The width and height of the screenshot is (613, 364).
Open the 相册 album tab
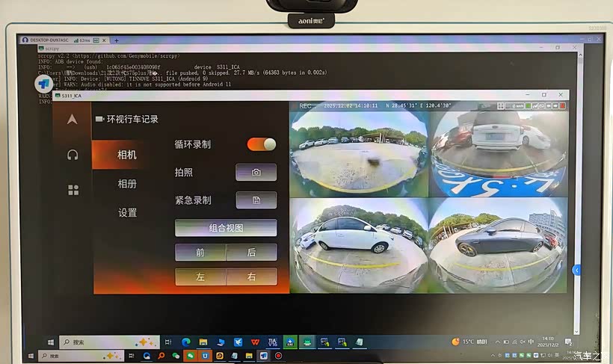coord(127,184)
